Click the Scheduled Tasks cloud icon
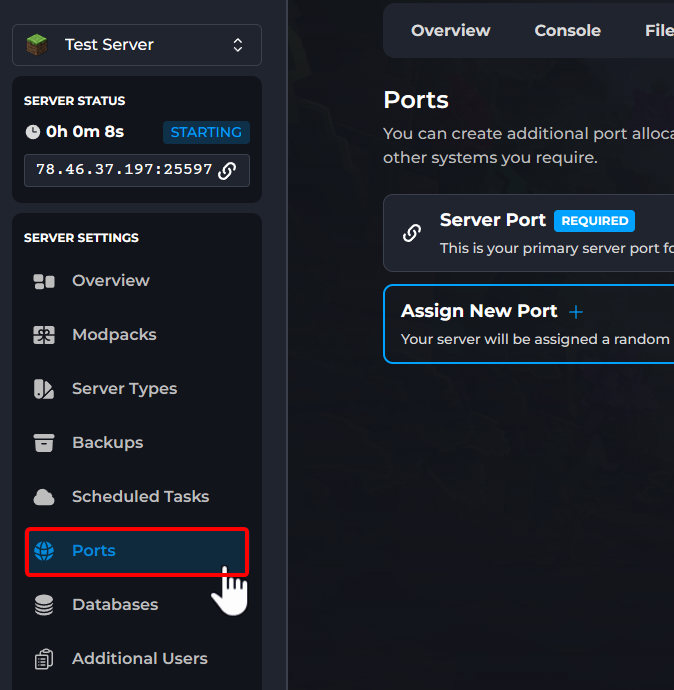Screen dimensions: 674x690 (x=44, y=497)
